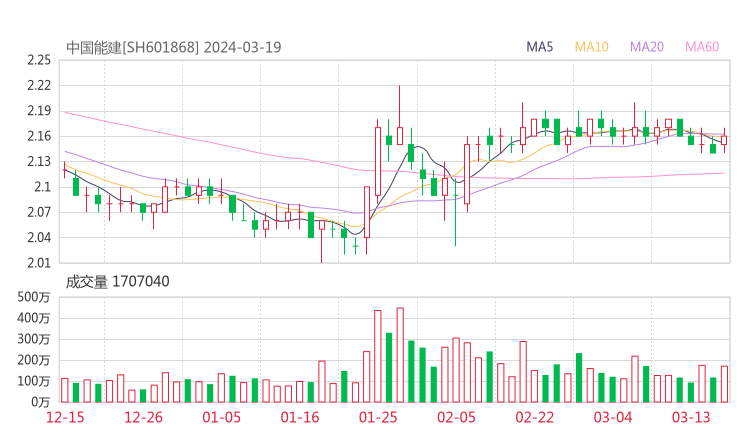
Task: Click the 0万 volume axis label
Action: pos(41,402)
